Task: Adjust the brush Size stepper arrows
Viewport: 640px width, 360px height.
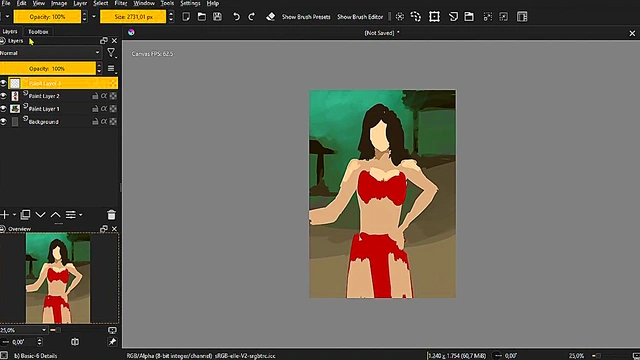Action: click(x=171, y=17)
